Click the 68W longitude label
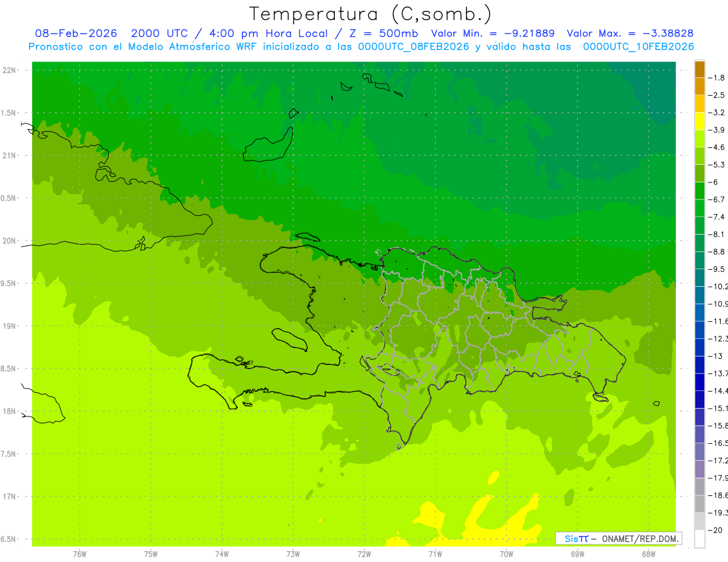This screenshot has width=728, height=562. [x=648, y=554]
